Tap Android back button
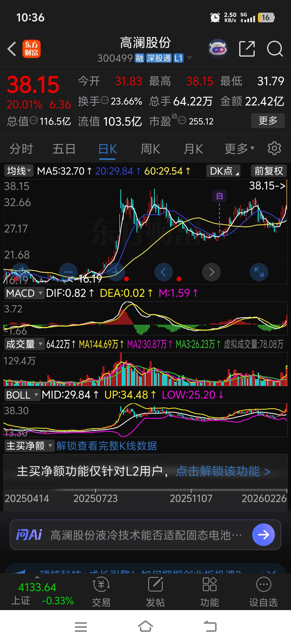Viewport: 291px width, 644px height. 210,626
